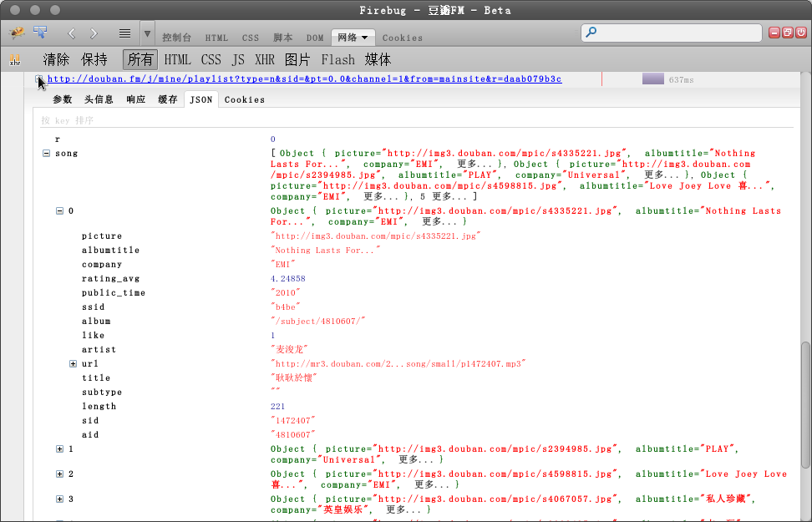812x522 pixels.
Task: Open the panel list menu icon
Action: [x=124, y=33]
